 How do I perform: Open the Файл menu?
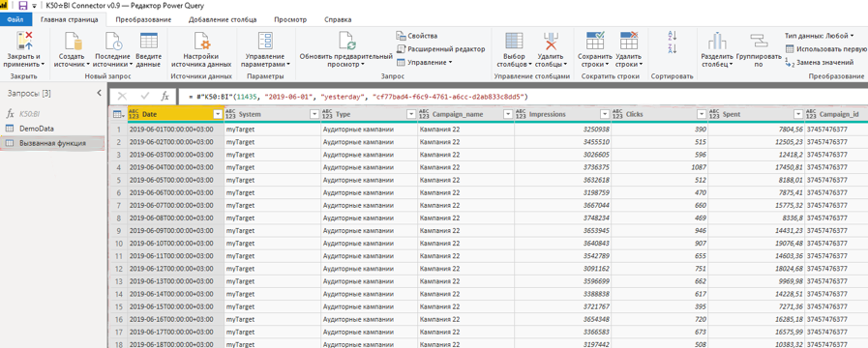(15, 19)
